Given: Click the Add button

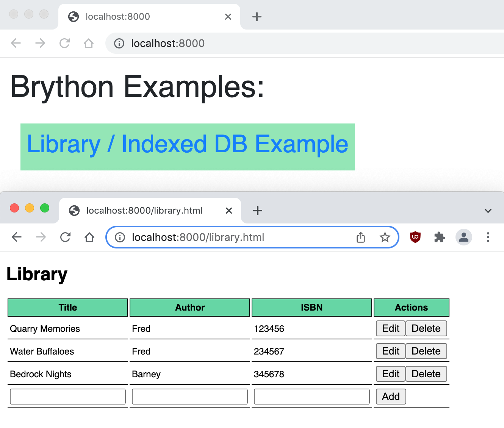Looking at the screenshot, I should [391, 397].
